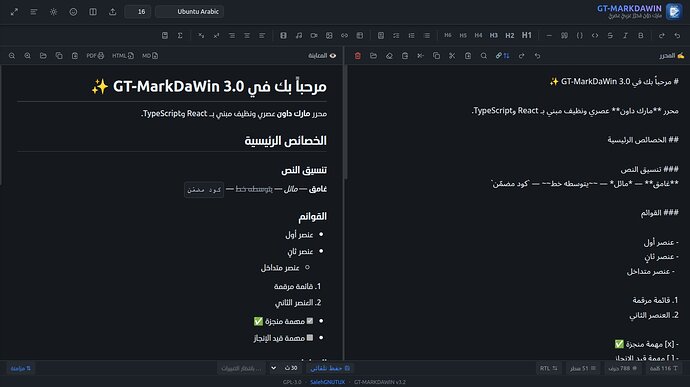Clear editor with red trash icon

358,56
